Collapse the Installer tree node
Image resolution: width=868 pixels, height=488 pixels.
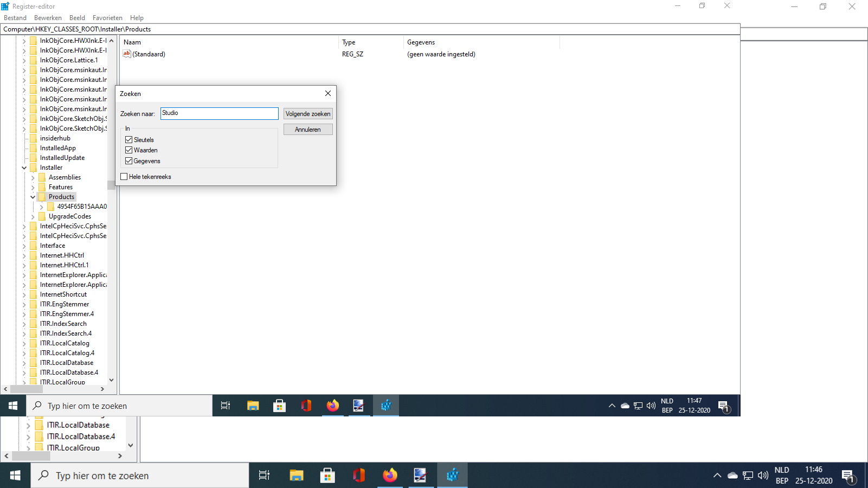[x=24, y=168]
